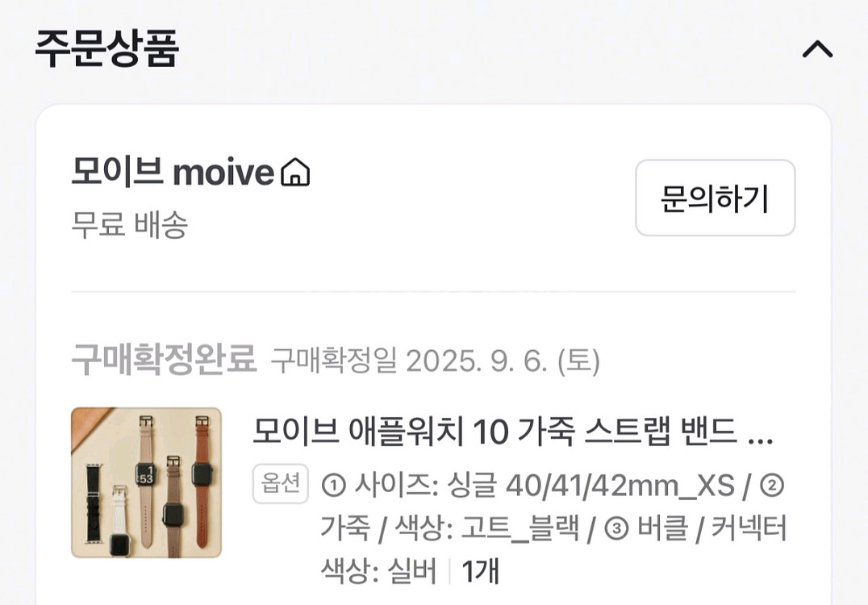This screenshot has height=605, width=868.
Task: Tap the 실버 color value
Action: [412, 570]
